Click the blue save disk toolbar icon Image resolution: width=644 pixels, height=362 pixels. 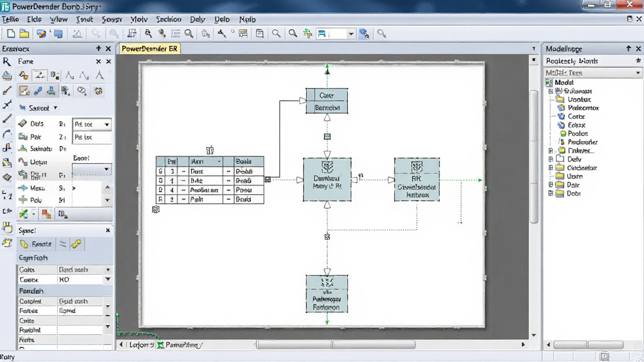[58, 34]
